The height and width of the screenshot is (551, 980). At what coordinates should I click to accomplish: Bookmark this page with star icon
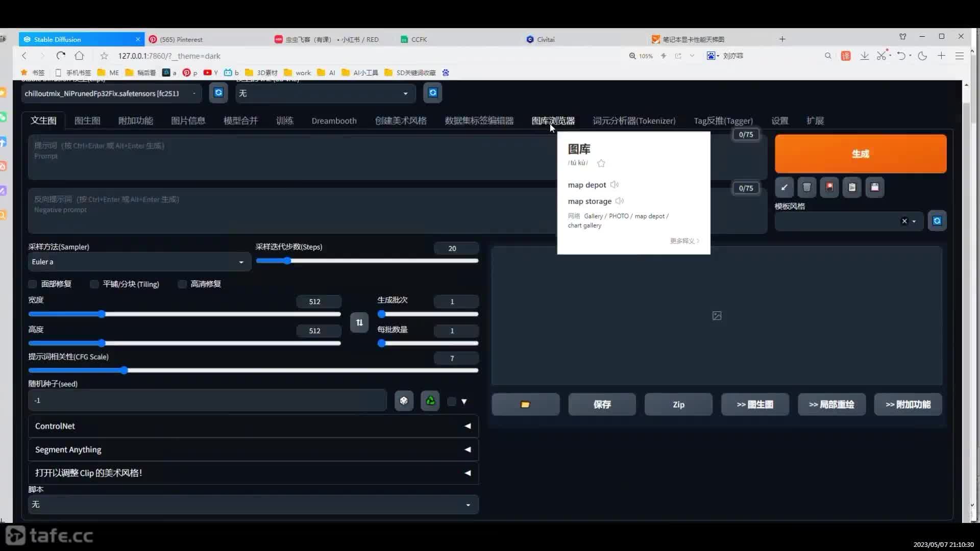(x=104, y=56)
